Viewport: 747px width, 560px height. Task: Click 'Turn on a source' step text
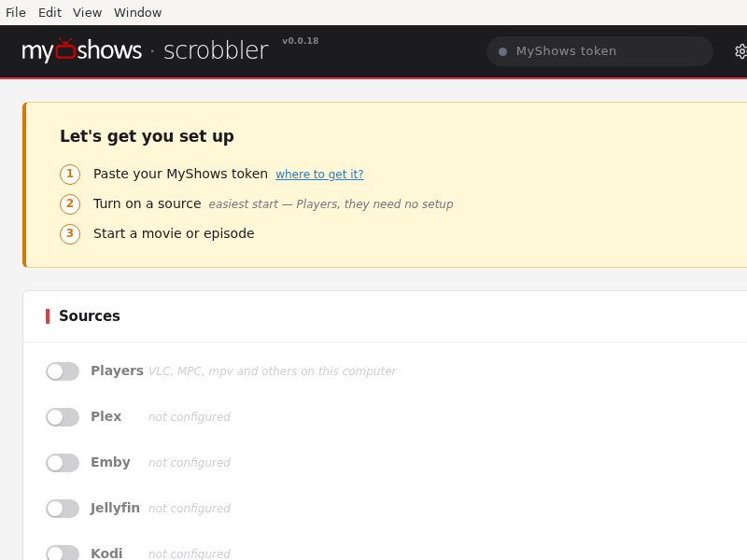pos(148,203)
